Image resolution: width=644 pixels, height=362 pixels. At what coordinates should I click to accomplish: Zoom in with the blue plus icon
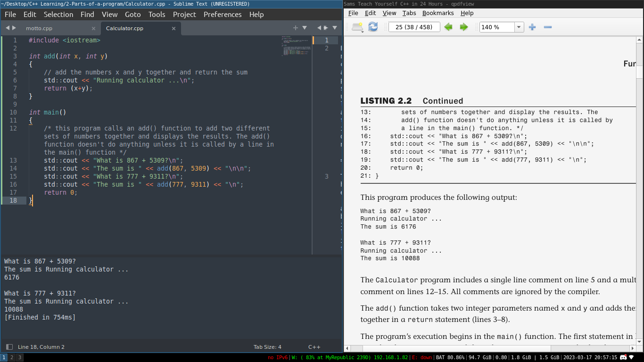pyautogui.click(x=532, y=27)
